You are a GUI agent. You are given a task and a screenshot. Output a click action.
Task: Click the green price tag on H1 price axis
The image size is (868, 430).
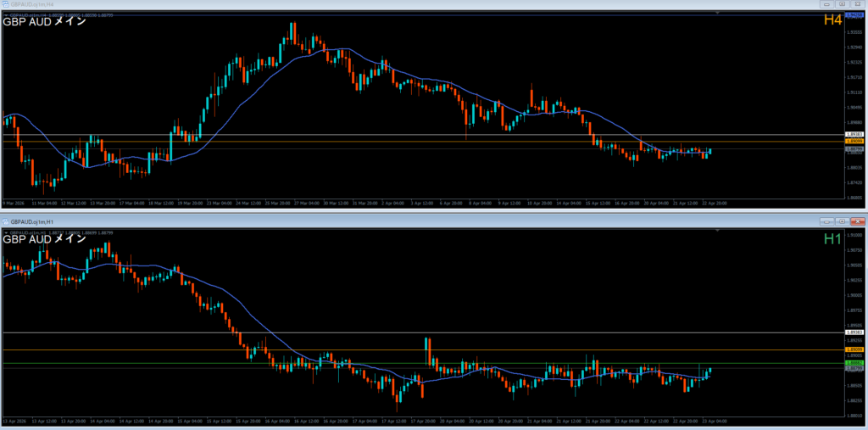coord(854,363)
